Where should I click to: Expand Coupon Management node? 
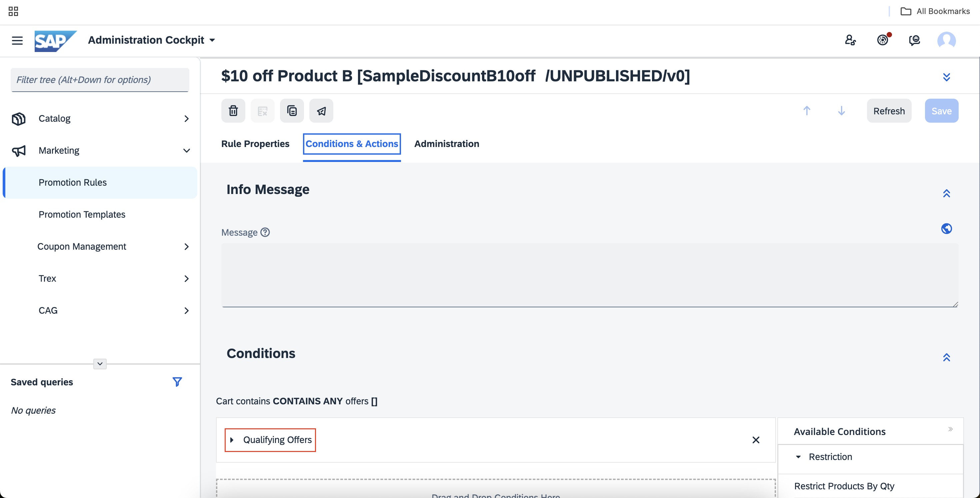186,247
